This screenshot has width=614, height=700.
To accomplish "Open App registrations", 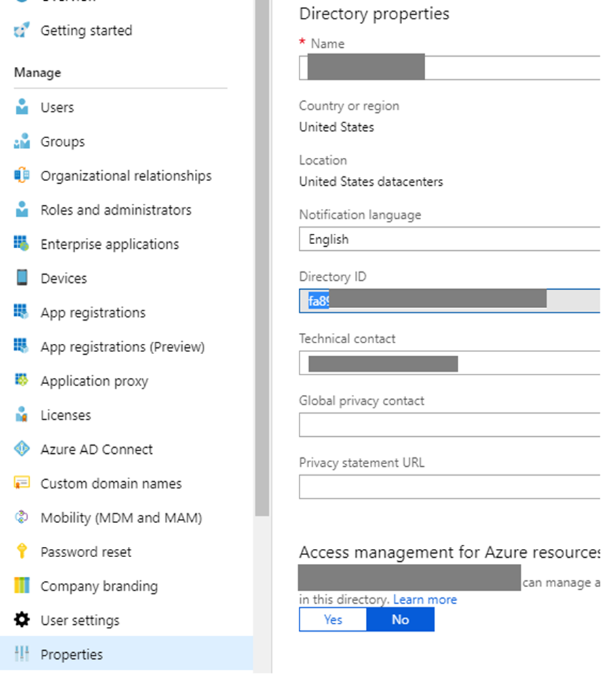I will coord(93,312).
